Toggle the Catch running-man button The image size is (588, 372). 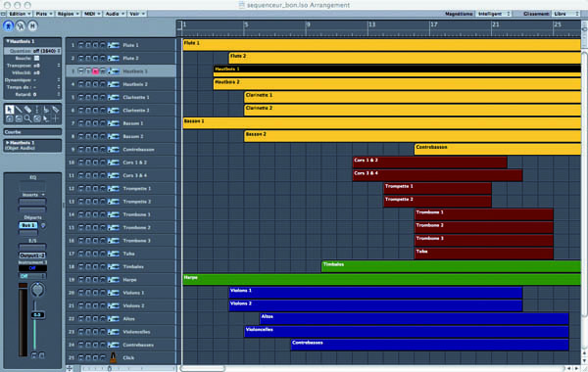click(x=8, y=25)
